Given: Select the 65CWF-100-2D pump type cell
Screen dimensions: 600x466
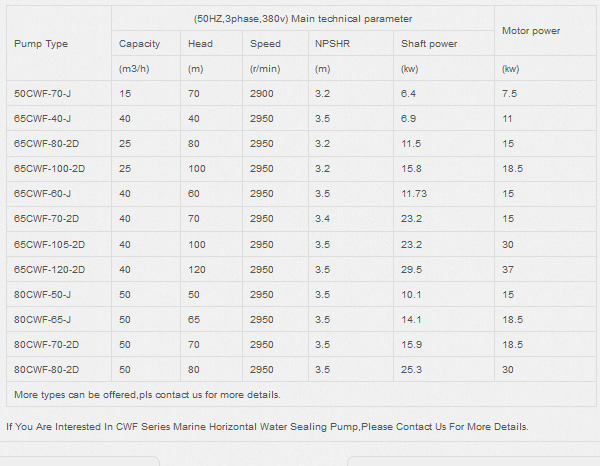Looking at the screenshot, I should [49, 168].
